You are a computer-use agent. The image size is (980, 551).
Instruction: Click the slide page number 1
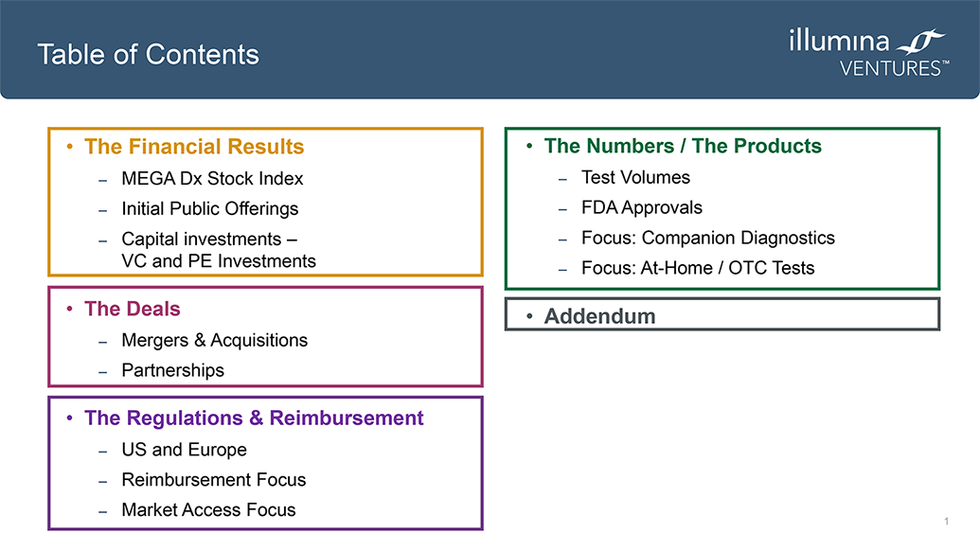pyautogui.click(x=947, y=521)
